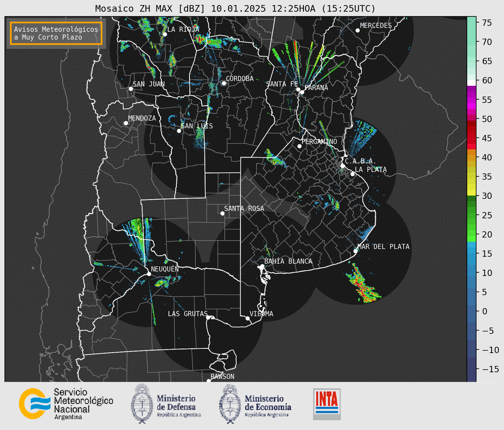Click the −10 tick label on the scale
The width and height of the screenshot is (504, 430).
(491, 350)
